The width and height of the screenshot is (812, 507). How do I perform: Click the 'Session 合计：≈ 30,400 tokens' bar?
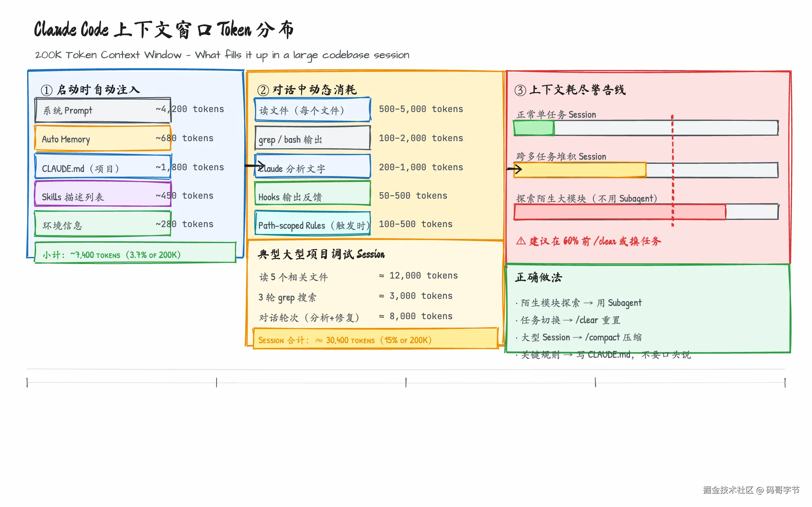click(376, 338)
